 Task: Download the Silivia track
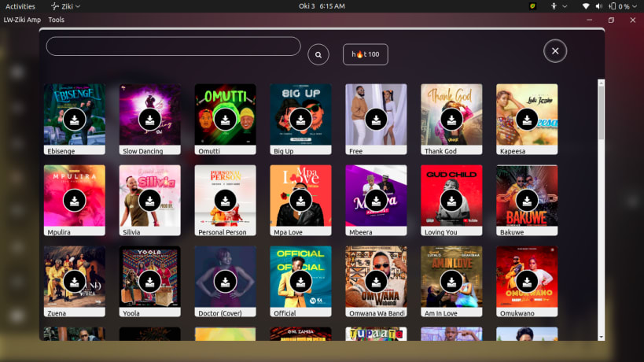[150, 201]
